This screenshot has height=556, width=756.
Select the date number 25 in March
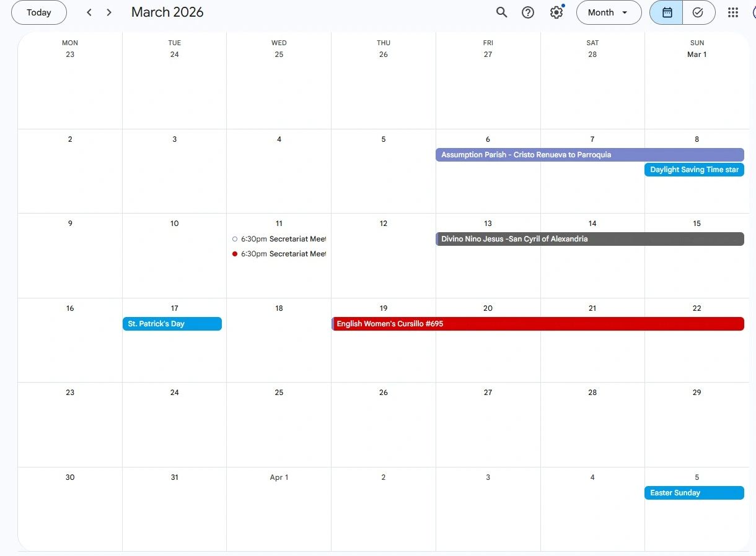[279, 393]
